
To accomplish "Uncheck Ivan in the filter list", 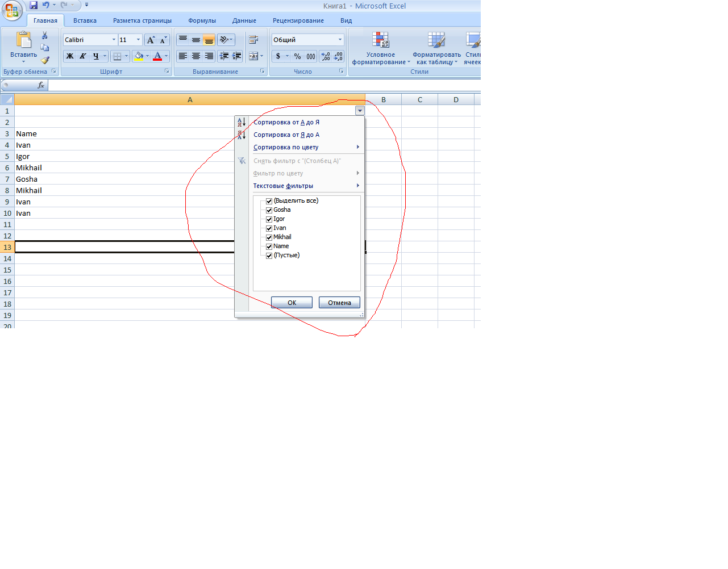I will point(269,228).
